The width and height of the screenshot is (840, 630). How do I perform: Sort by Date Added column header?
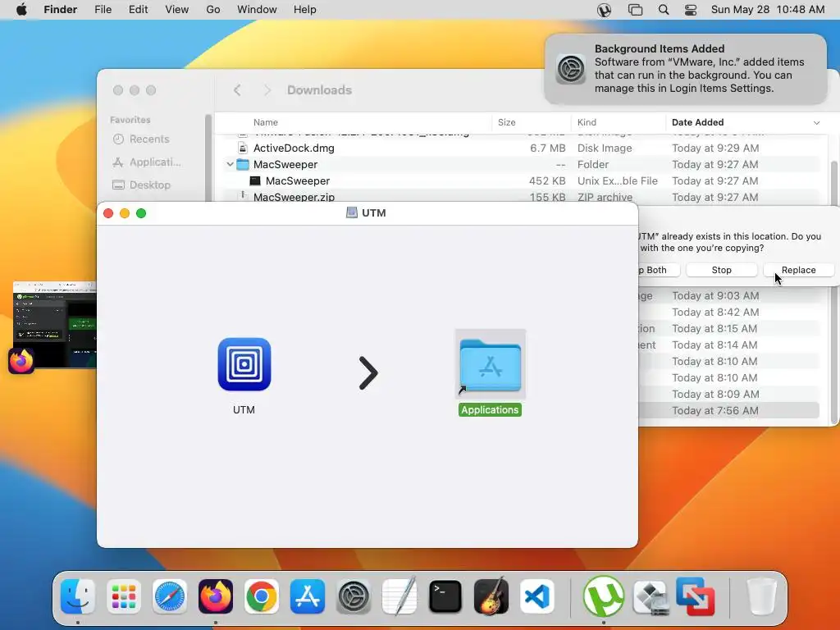(x=697, y=123)
